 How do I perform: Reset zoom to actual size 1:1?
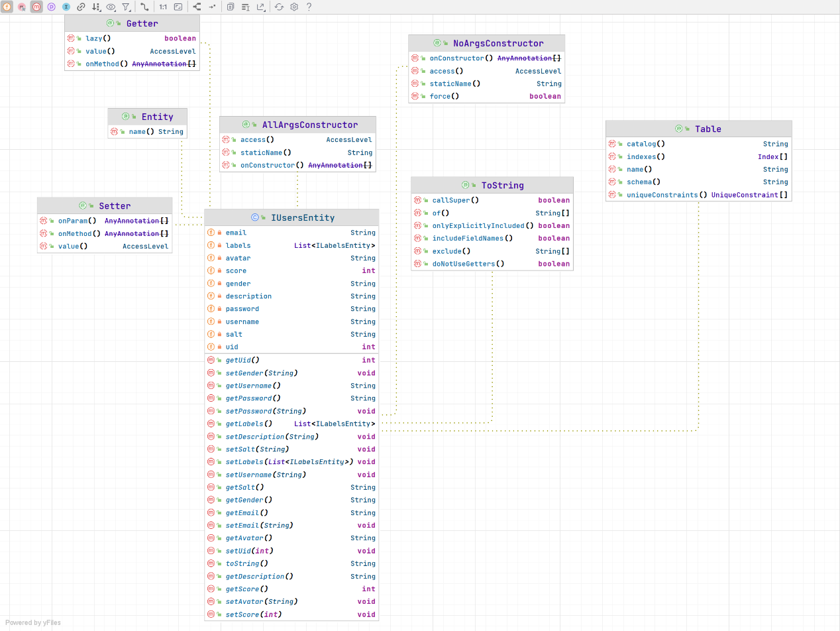click(163, 7)
